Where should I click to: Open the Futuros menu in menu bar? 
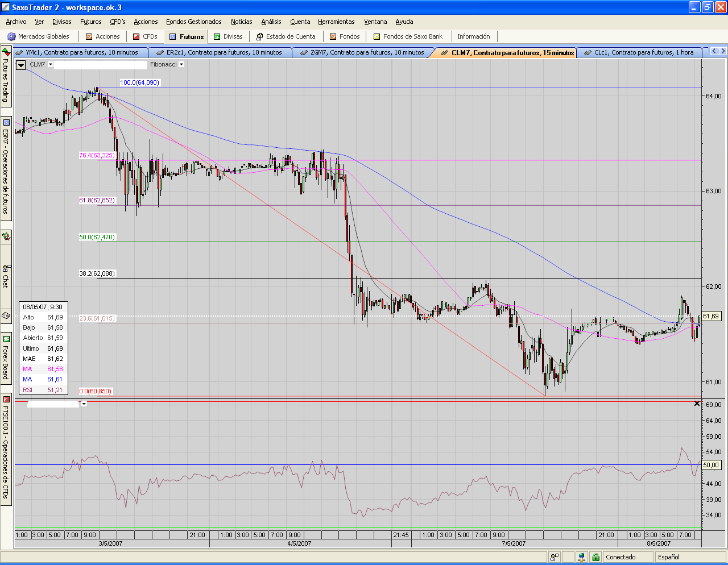(91, 22)
